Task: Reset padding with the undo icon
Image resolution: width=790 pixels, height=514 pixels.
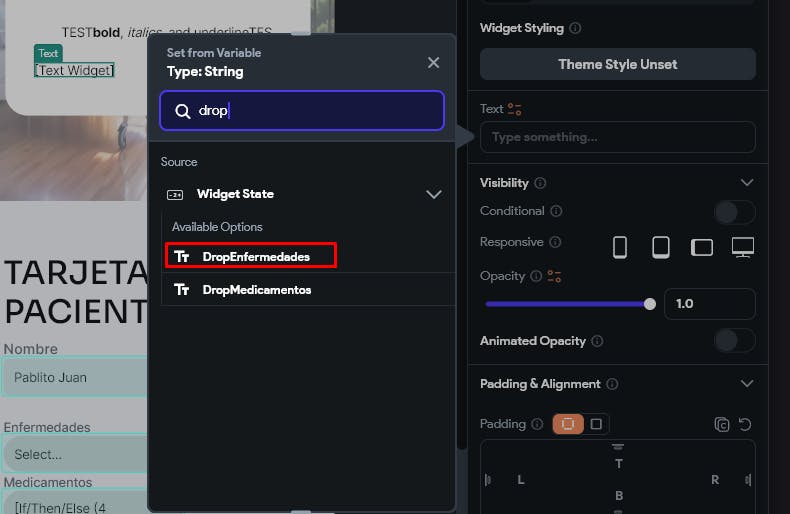Action: 745,424
